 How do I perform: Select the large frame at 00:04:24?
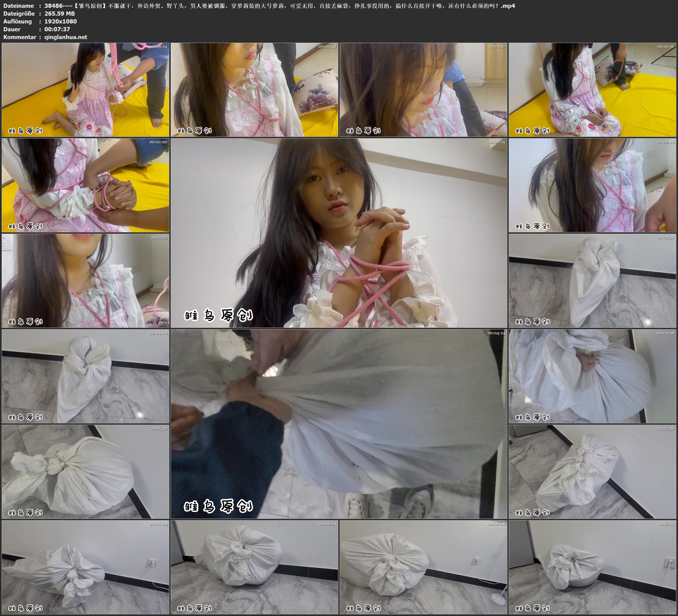click(x=339, y=424)
